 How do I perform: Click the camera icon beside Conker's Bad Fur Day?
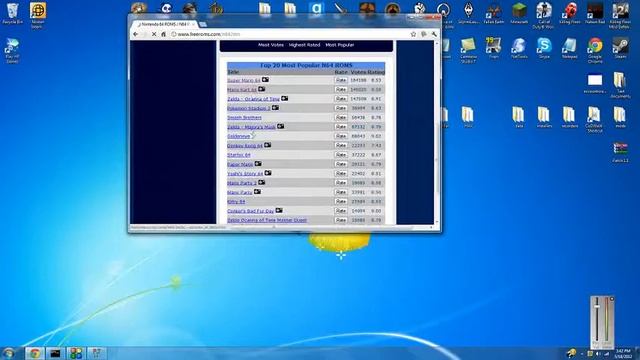click(279, 211)
